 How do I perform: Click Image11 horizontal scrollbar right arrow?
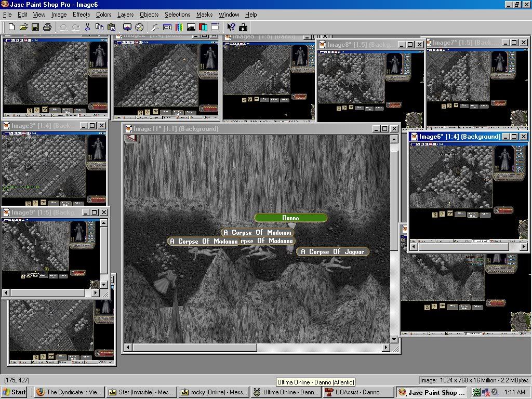pos(386,348)
